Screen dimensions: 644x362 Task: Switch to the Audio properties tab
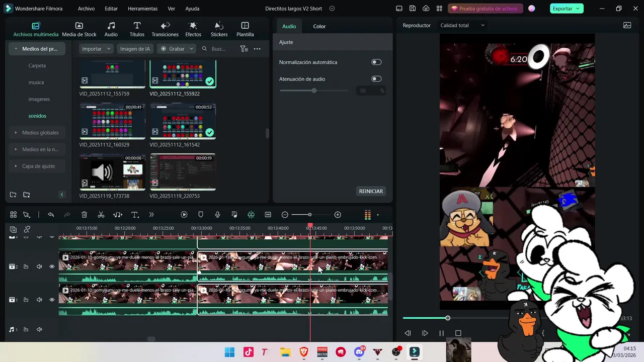pyautogui.click(x=289, y=26)
